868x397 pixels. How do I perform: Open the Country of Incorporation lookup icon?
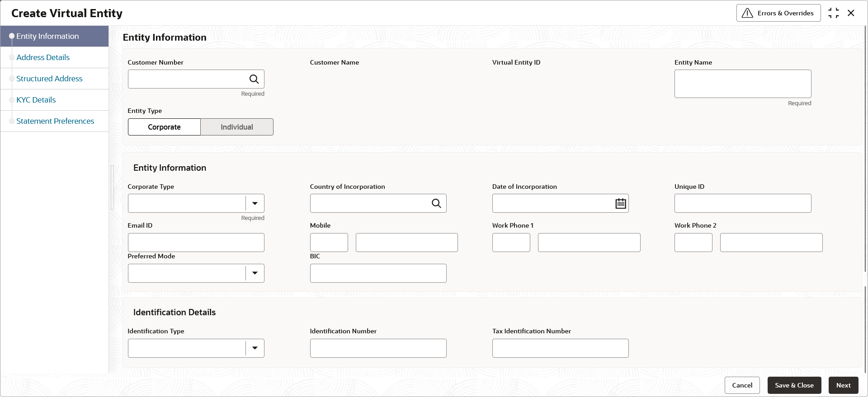tap(436, 203)
